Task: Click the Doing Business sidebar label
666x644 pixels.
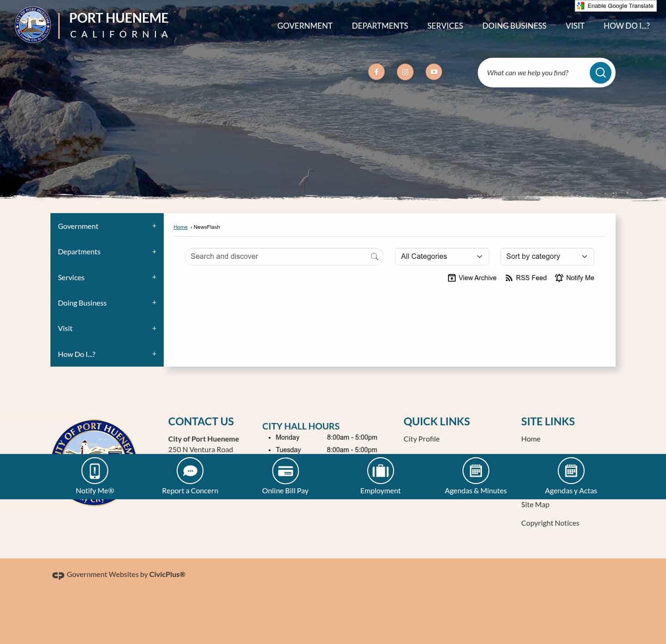Action: pos(82,303)
